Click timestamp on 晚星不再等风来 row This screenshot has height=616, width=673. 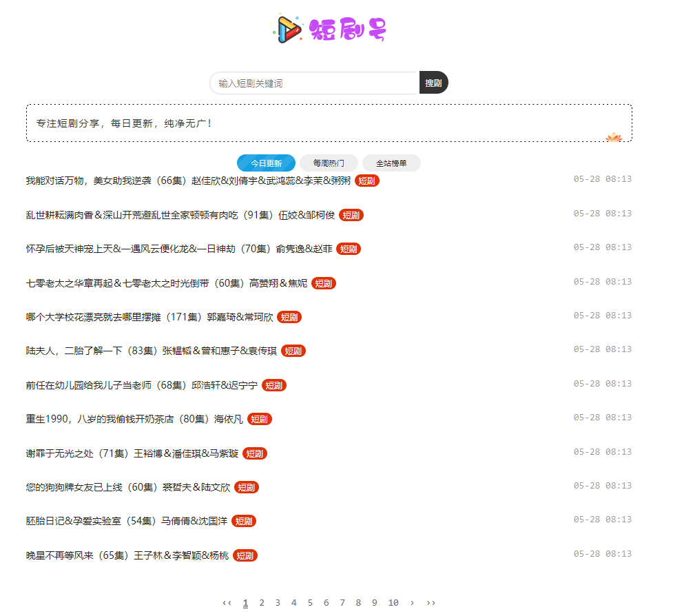click(x=603, y=554)
